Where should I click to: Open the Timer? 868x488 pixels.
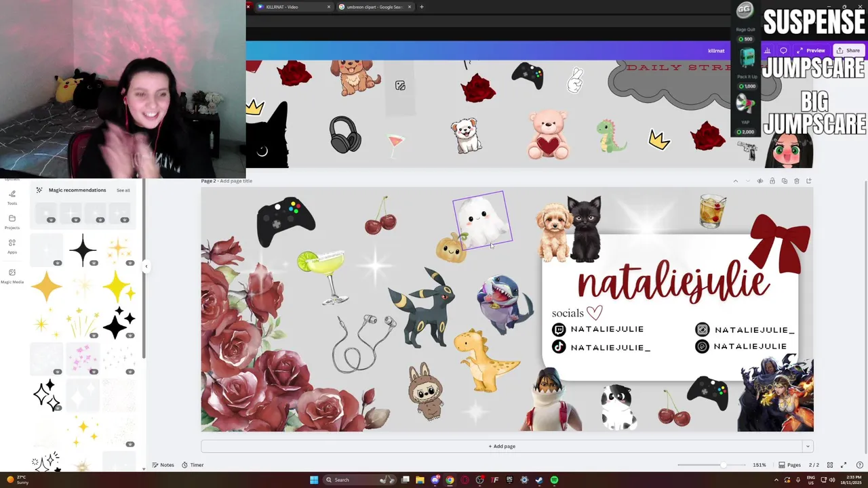(193, 465)
